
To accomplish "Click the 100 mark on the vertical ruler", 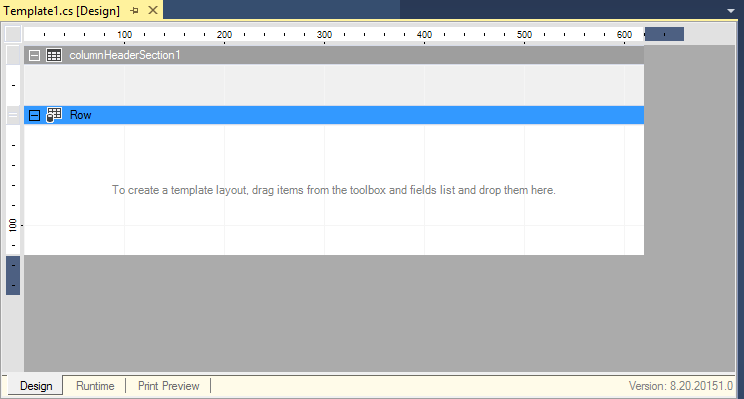I will (x=13, y=225).
